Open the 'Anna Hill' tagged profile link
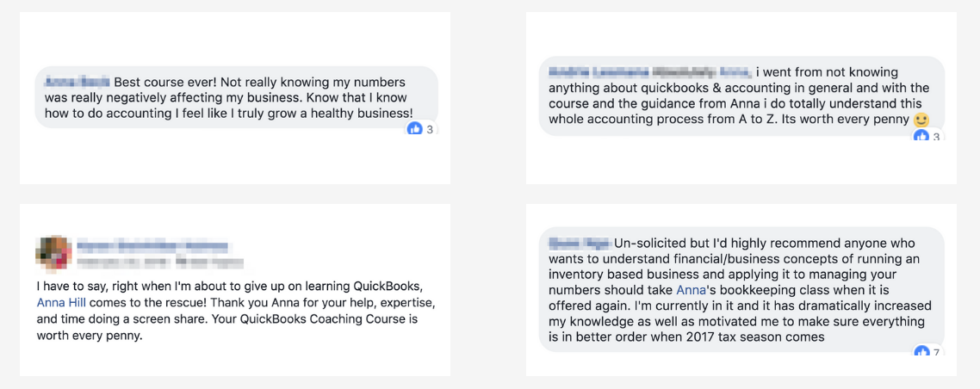Image resolution: width=980 pixels, height=389 pixels. coord(61,303)
